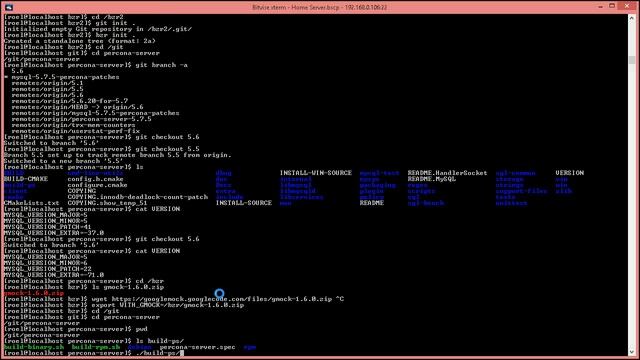Click the 'Initialized empty Git repository' line
The image size is (640, 360).
[x=98, y=29]
